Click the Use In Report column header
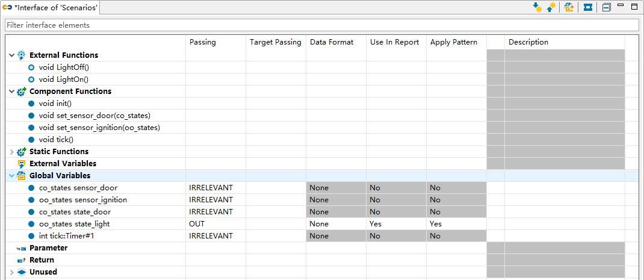644x280 pixels. [396, 42]
